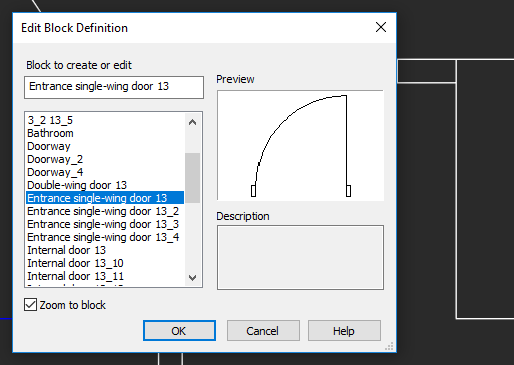Viewport: 514px width, 365px height.
Task: Toggle the Zoom to block checkbox
Action: 30,305
